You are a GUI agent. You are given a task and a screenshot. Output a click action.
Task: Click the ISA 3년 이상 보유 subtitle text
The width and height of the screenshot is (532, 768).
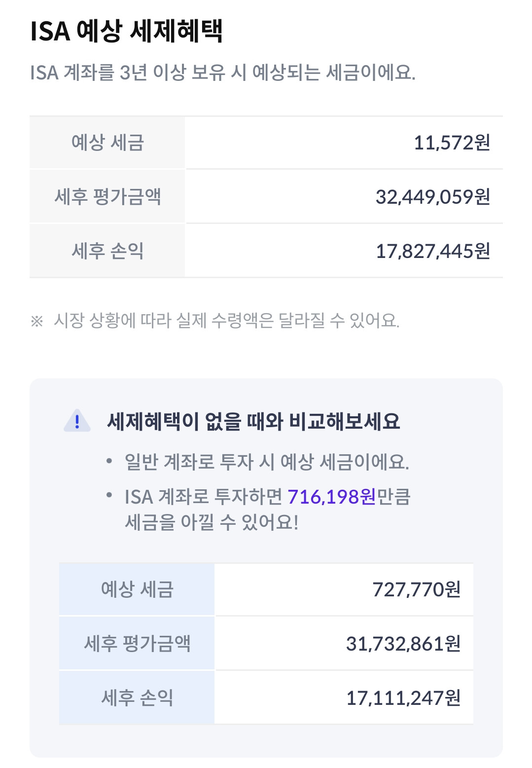tap(222, 73)
